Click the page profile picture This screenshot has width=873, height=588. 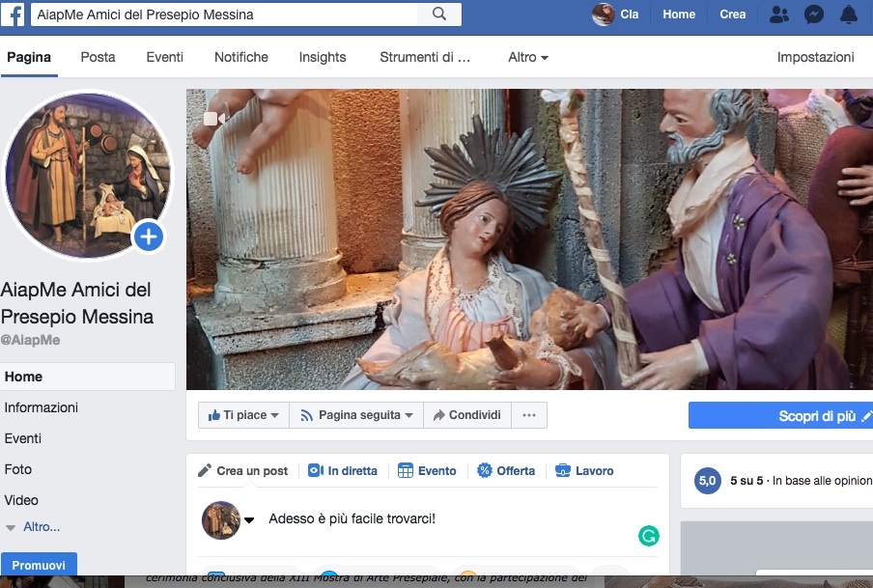[88, 175]
